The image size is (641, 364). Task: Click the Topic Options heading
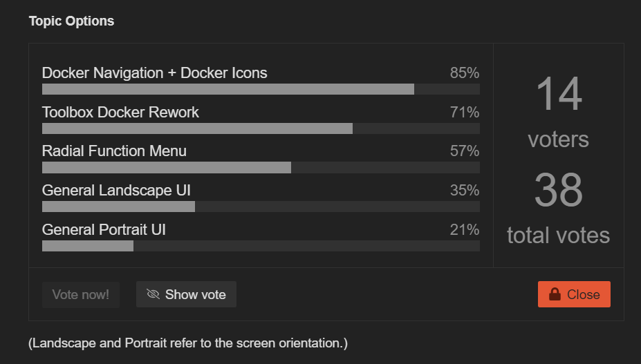(71, 21)
